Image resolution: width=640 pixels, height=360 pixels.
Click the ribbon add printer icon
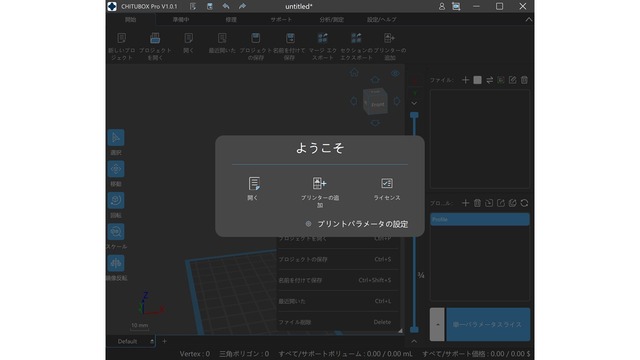(x=389, y=38)
